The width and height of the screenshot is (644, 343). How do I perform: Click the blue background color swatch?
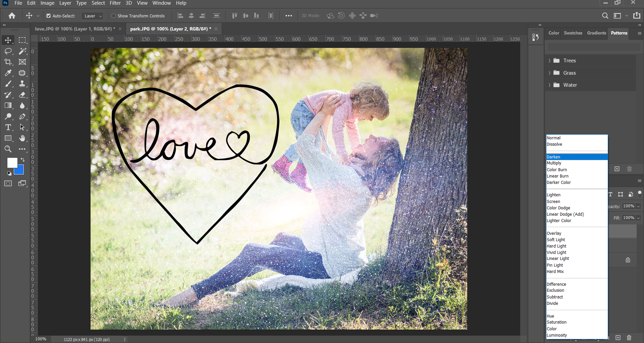[x=20, y=171]
